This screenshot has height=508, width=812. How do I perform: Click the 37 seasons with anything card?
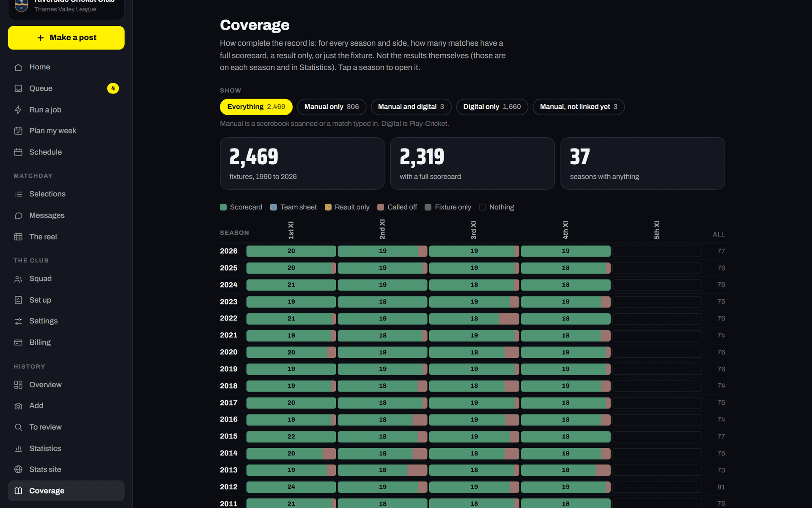(x=642, y=163)
